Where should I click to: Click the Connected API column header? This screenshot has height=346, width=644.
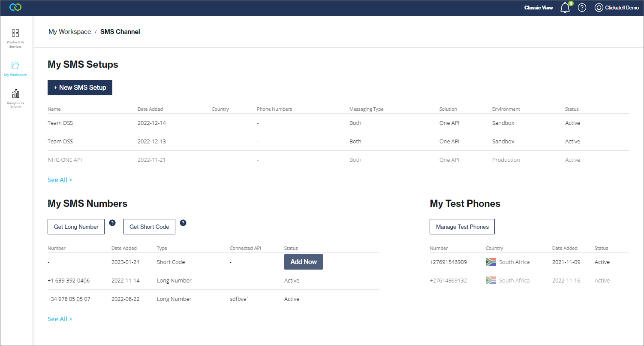[245, 248]
